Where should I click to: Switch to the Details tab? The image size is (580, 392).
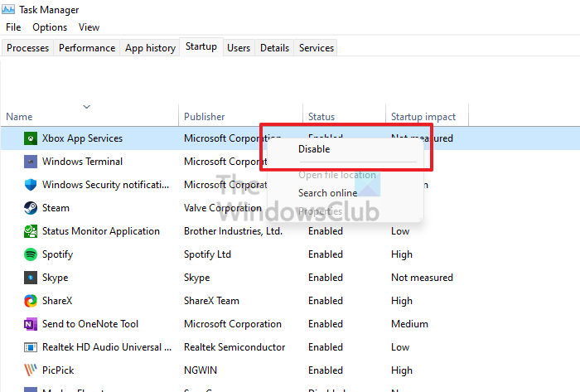[x=274, y=48]
